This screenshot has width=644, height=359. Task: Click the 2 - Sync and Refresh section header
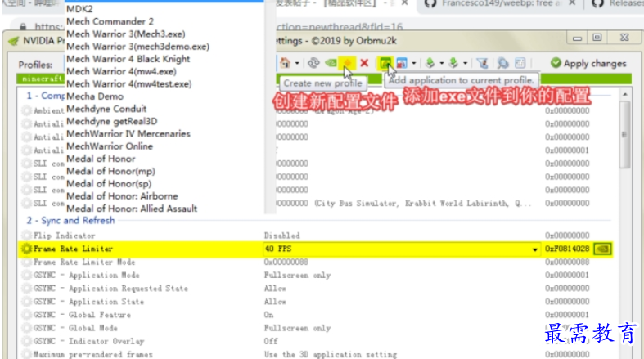click(x=70, y=221)
